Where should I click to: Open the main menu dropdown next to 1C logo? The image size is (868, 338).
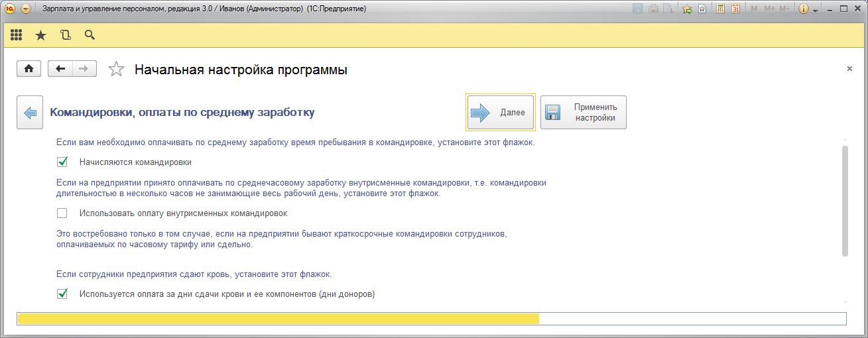(26, 9)
